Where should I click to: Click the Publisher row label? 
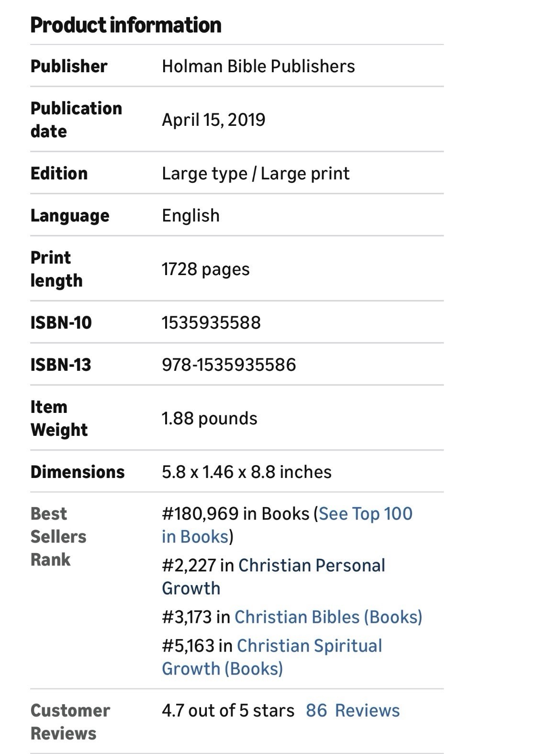(x=69, y=66)
